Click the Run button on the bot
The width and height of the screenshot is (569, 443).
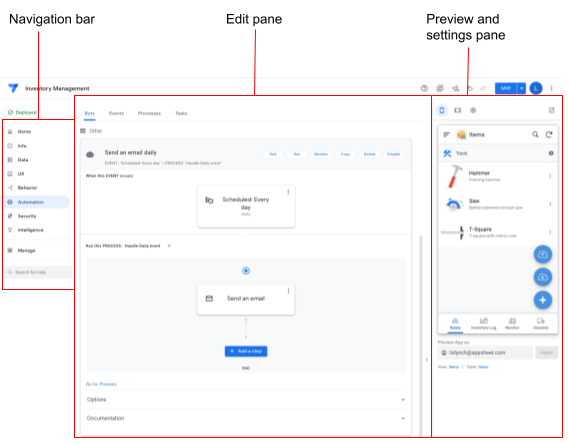pyautogui.click(x=297, y=154)
